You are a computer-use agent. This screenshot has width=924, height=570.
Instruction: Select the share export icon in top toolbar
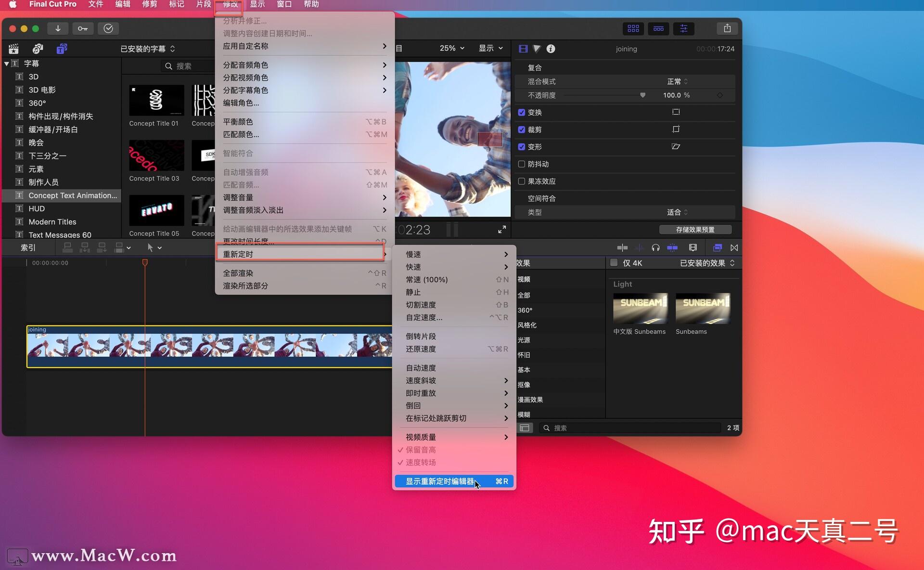coord(727,28)
